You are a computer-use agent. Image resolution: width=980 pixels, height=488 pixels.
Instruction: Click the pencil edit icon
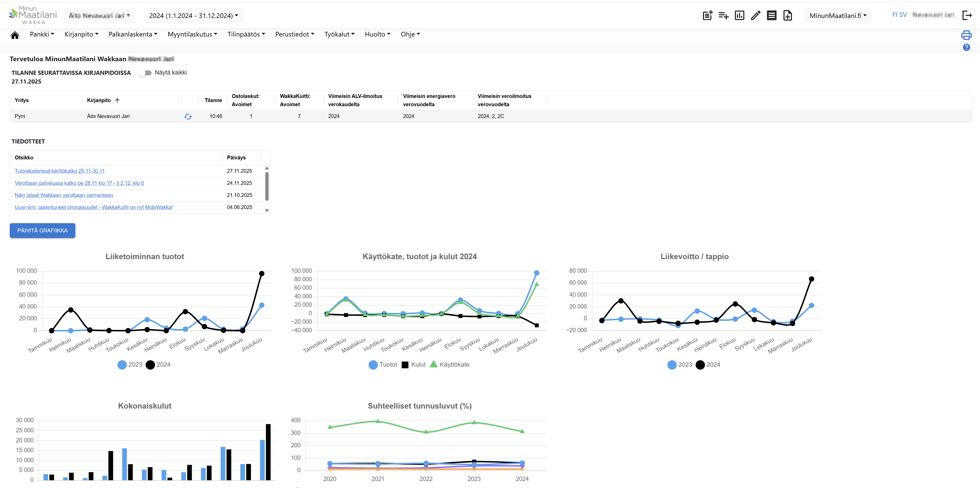point(756,16)
